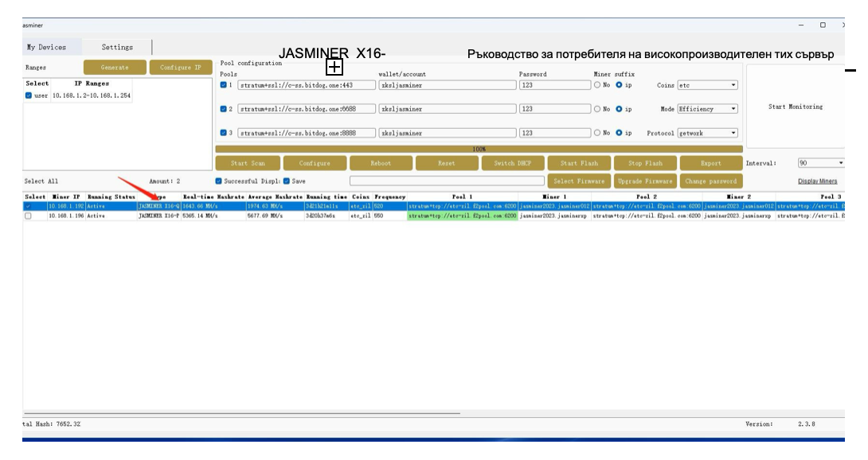Open the Mode dropdown showing Efficiency
Viewport: 868px width, 460px height.
(x=707, y=109)
